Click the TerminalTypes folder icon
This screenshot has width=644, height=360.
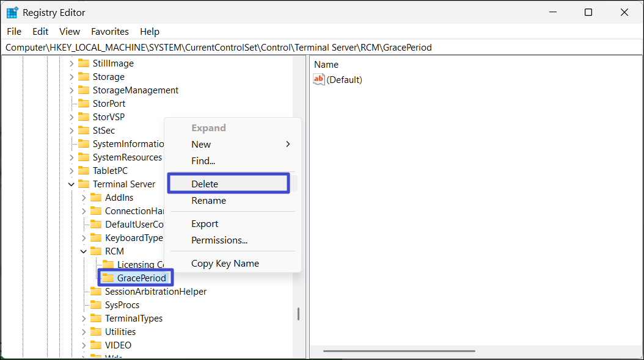96,319
